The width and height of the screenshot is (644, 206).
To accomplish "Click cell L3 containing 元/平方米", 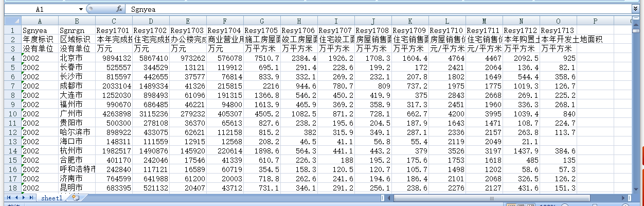I will 447,48.
